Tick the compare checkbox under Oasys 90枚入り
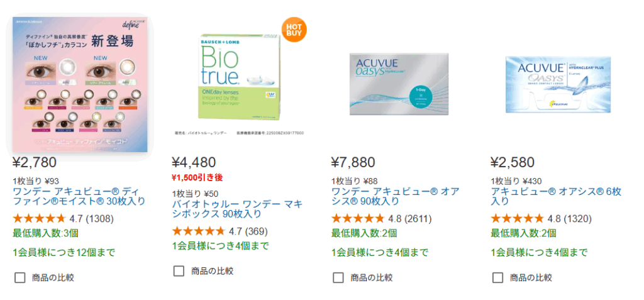644x300 pixels. tap(338, 277)
